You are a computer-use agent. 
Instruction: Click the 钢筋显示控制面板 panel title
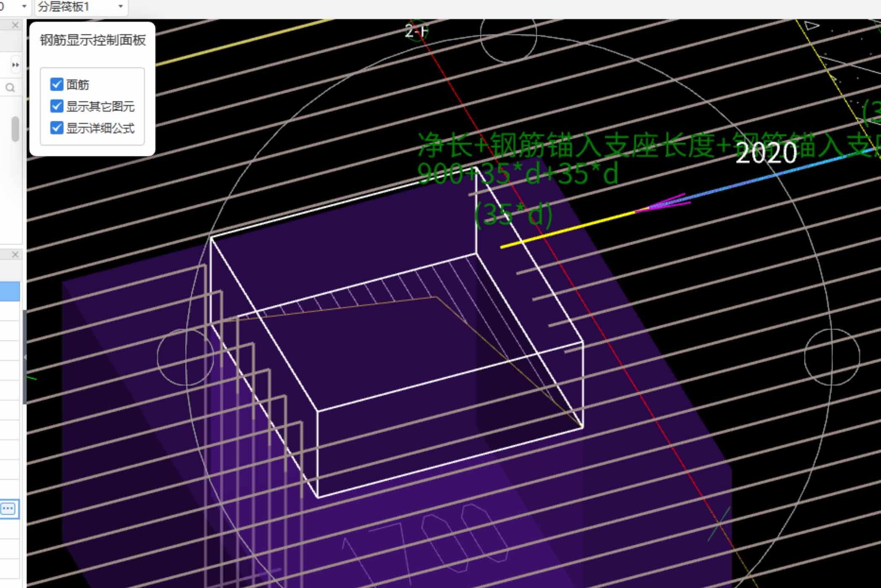(93, 40)
